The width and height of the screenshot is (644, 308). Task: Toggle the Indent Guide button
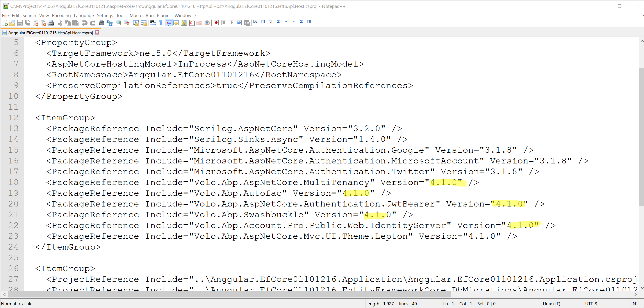(x=169, y=23)
